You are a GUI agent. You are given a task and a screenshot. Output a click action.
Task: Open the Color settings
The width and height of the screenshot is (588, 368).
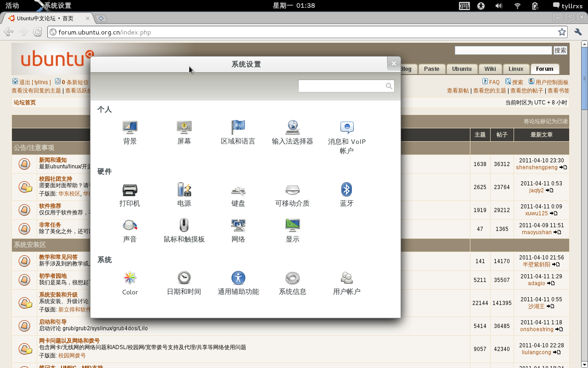130,283
